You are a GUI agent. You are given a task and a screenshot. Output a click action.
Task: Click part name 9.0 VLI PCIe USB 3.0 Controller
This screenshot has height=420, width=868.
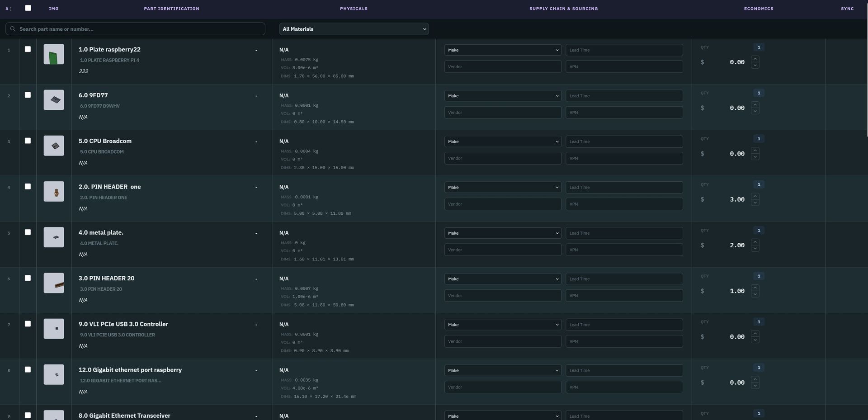pyautogui.click(x=123, y=324)
